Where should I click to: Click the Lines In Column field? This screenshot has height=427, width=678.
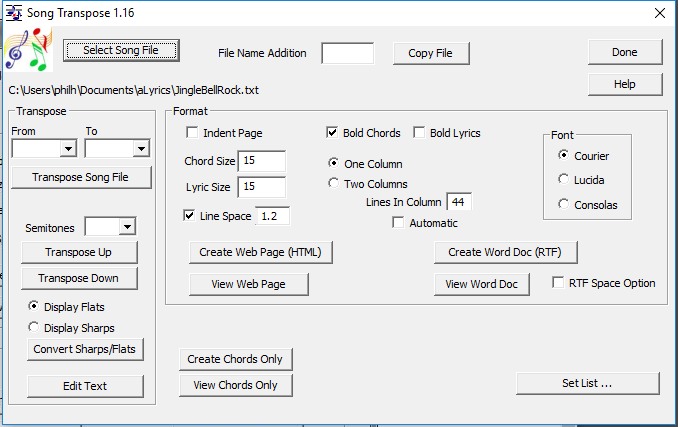[x=459, y=202]
